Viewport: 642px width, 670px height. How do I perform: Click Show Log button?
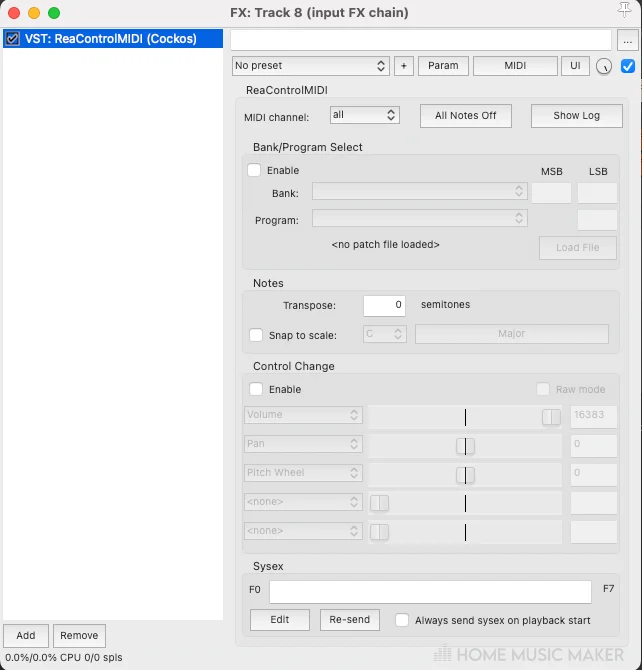coord(577,116)
